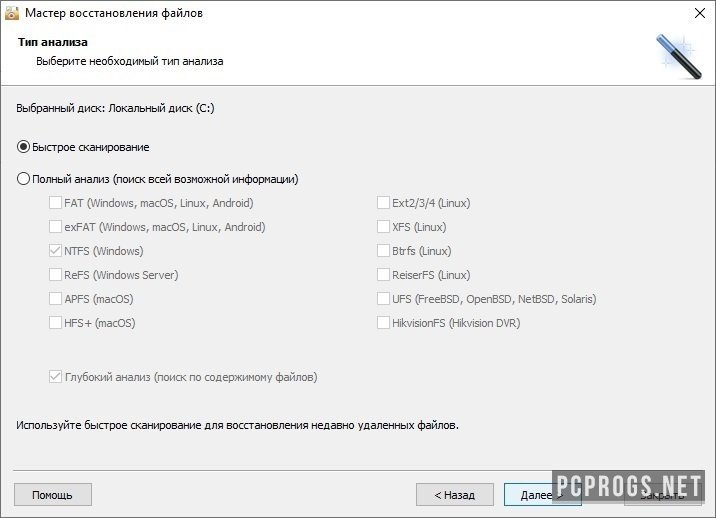Toggle the Глубокий анализ checkbox
Image resolution: width=716 pixels, height=518 pixels.
55,377
